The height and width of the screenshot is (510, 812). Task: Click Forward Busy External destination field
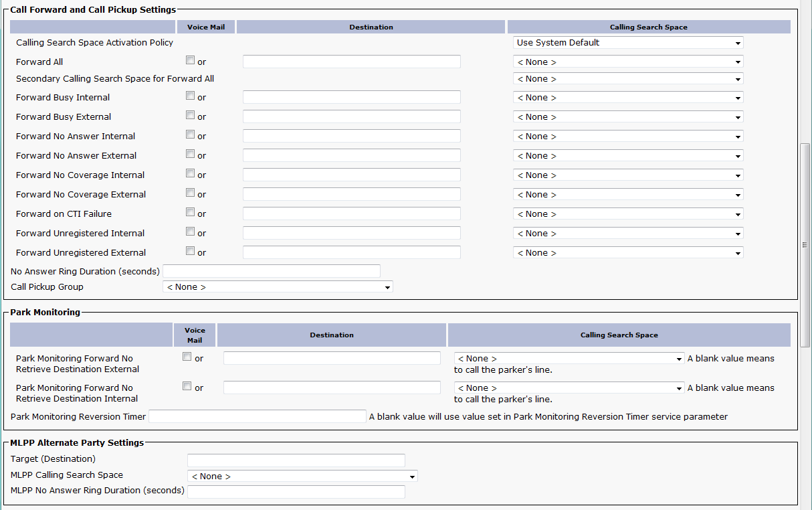click(351, 117)
